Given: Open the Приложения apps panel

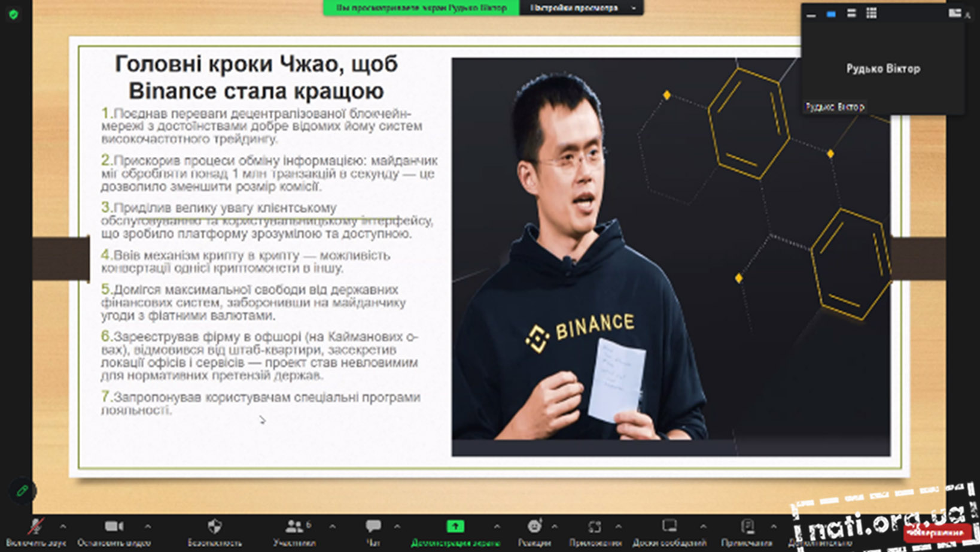Looking at the screenshot, I should click(x=595, y=532).
